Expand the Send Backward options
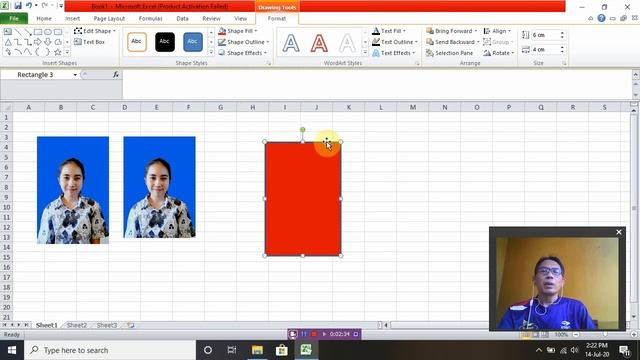This screenshot has height=360, width=640. click(478, 42)
